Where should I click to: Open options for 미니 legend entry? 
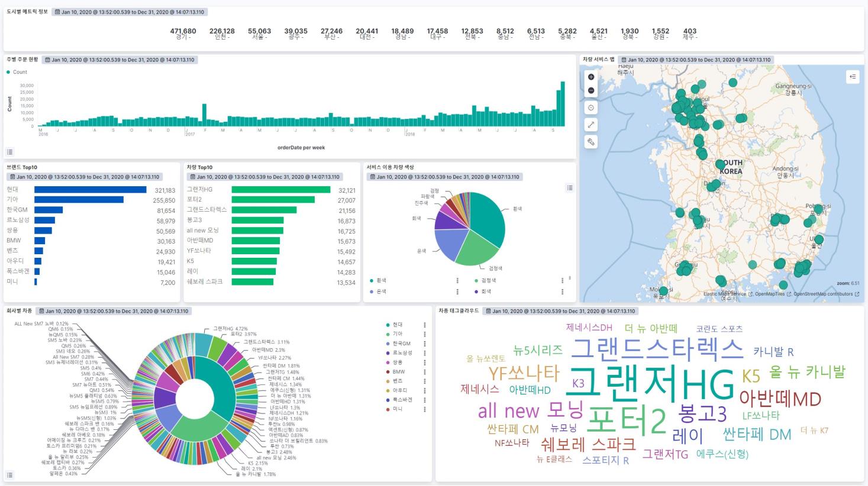click(424, 409)
